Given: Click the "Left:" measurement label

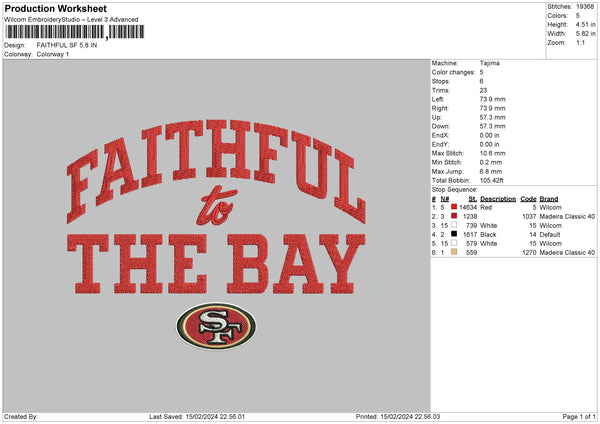Looking at the screenshot, I should [x=438, y=99].
